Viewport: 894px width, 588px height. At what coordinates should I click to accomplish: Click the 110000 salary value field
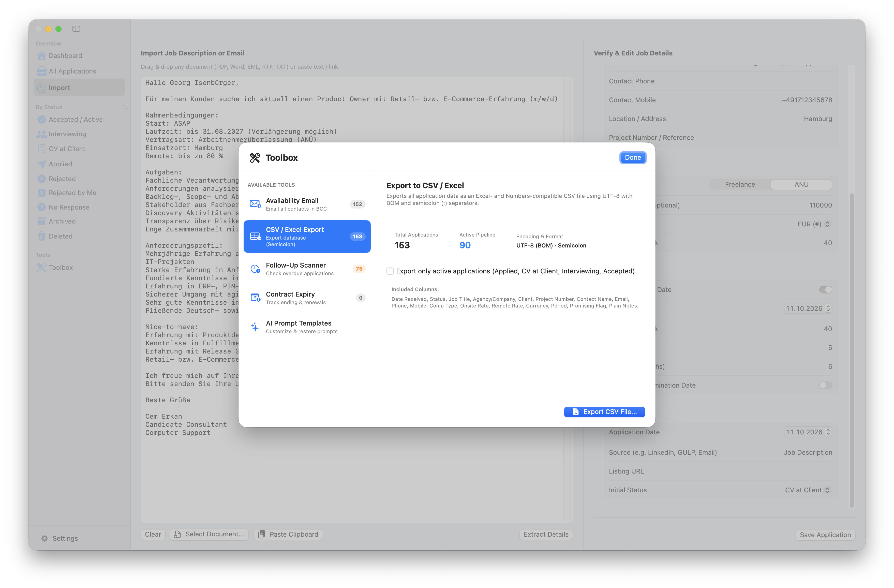click(820, 205)
